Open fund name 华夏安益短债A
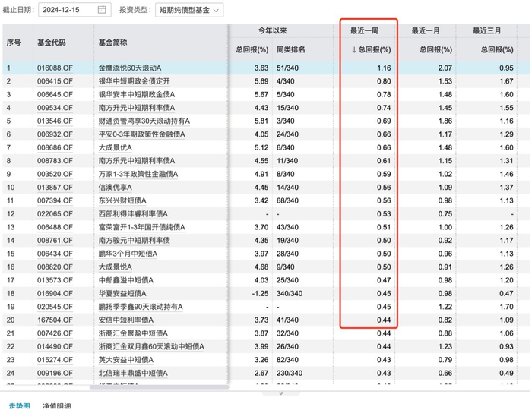The width and height of the screenshot is (532, 410). click(x=122, y=293)
